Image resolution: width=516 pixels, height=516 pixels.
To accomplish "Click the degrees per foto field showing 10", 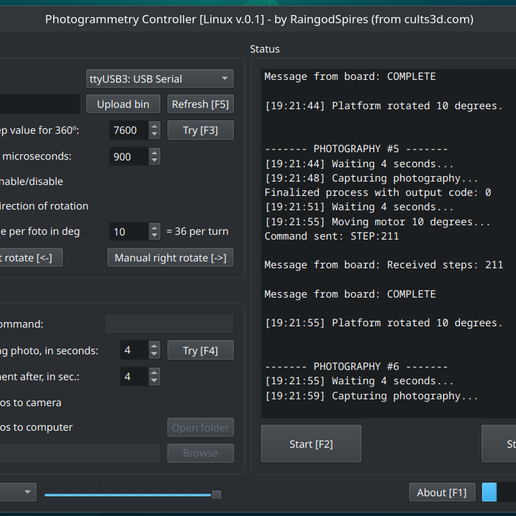I will pos(129,232).
